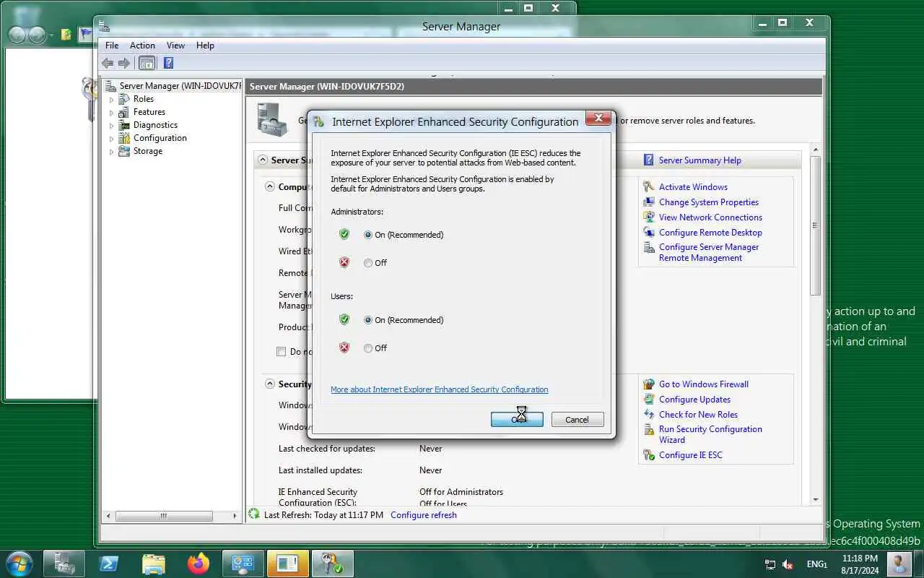Click the Server Summary Help book icon
Image resolution: width=924 pixels, height=578 pixels.
pyautogui.click(x=649, y=160)
